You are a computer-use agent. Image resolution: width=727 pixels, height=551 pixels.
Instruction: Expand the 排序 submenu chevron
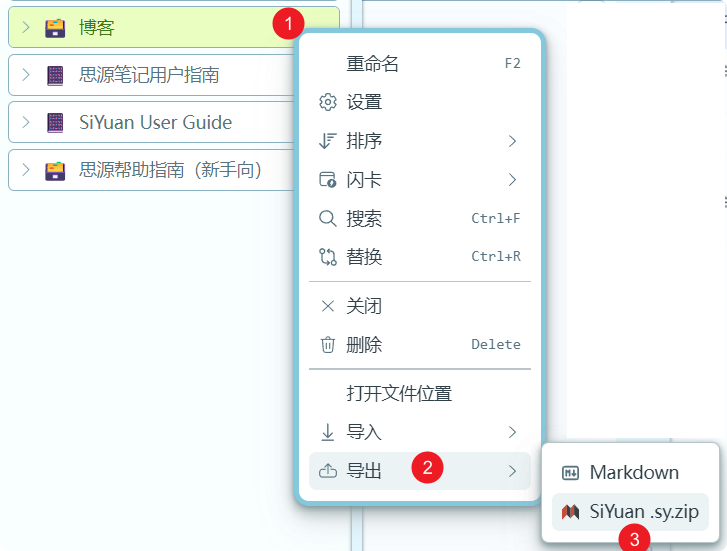click(x=512, y=141)
